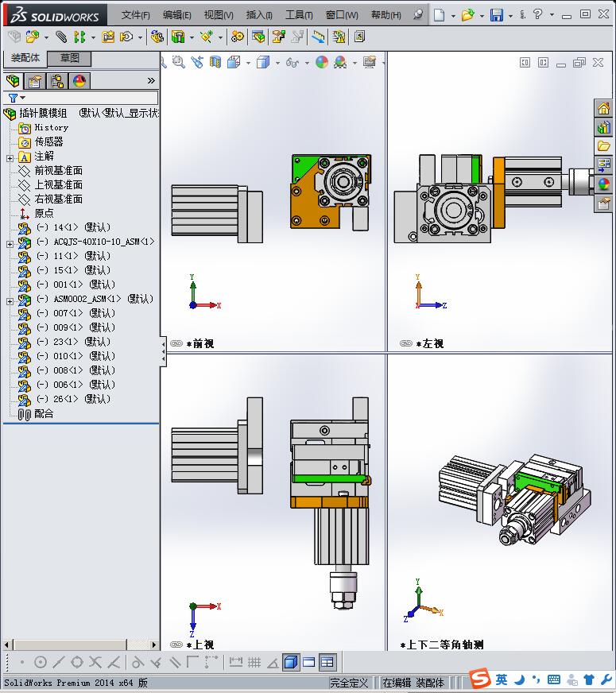The height and width of the screenshot is (693, 616).
Task: Open dropdown arrow next to New document
Action: (453, 16)
